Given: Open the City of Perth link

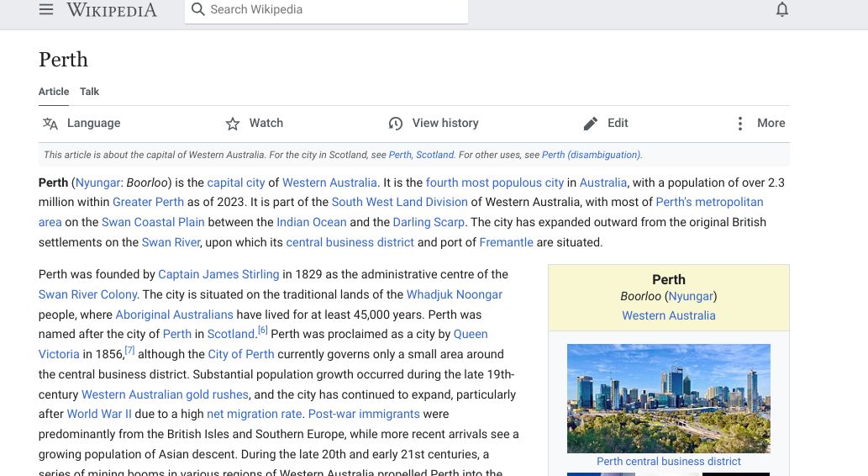Looking at the screenshot, I should coord(241,354).
